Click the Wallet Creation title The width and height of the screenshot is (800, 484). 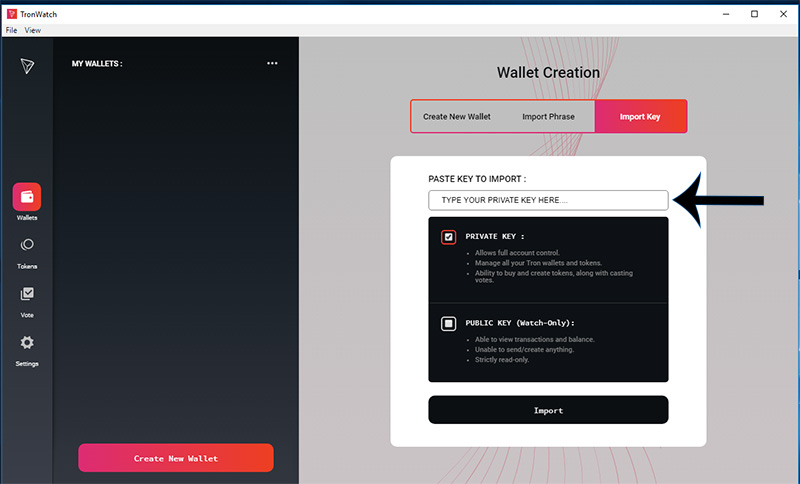point(548,72)
